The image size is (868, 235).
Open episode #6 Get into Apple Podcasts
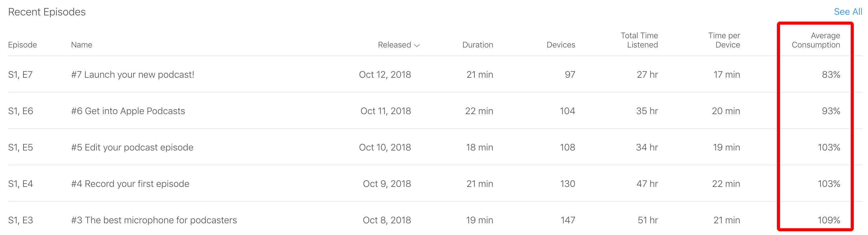tap(128, 111)
